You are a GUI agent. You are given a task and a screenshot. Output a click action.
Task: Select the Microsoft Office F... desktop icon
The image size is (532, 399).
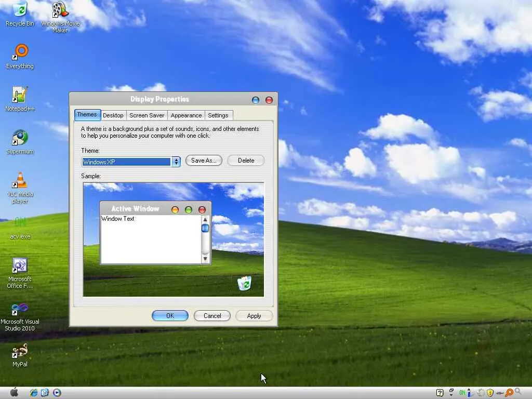(x=20, y=273)
